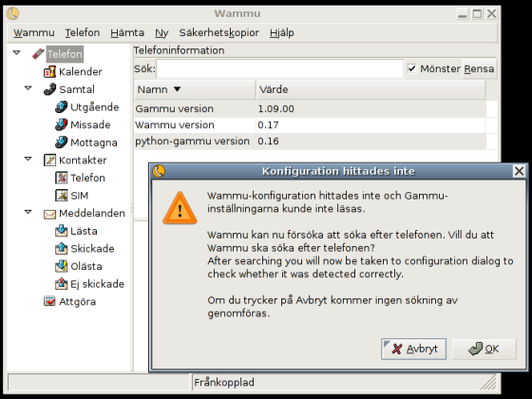This screenshot has width=532, height=399.
Task: Click the Avbryt button in dialog
Action: [x=413, y=349]
